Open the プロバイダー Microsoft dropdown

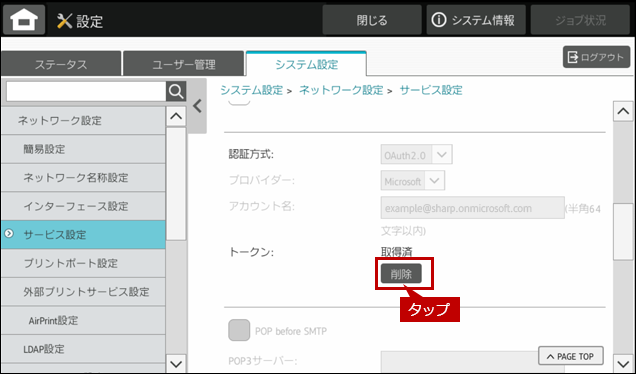(x=413, y=181)
